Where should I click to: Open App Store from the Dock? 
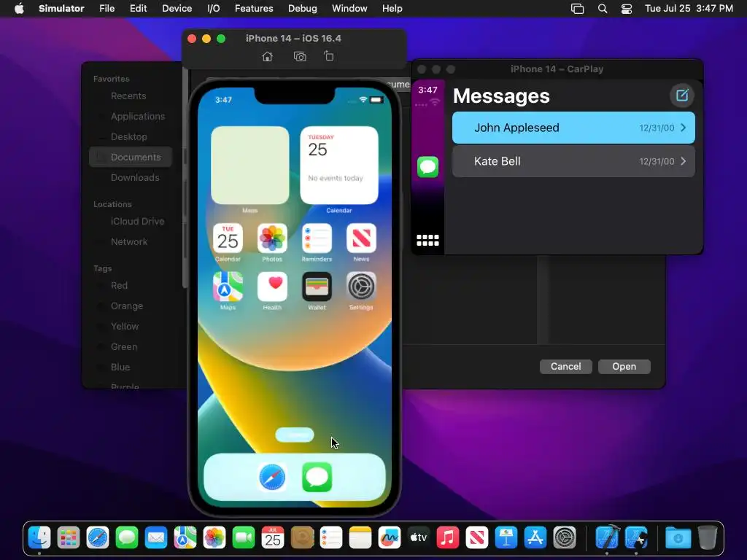[x=535, y=538]
